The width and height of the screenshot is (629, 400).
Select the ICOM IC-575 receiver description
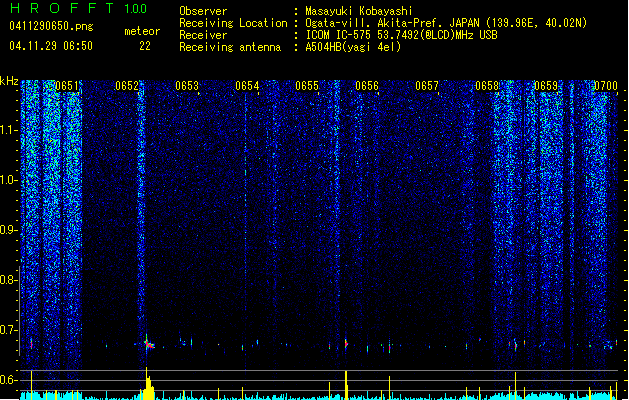pyautogui.click(x=401, y=35)
